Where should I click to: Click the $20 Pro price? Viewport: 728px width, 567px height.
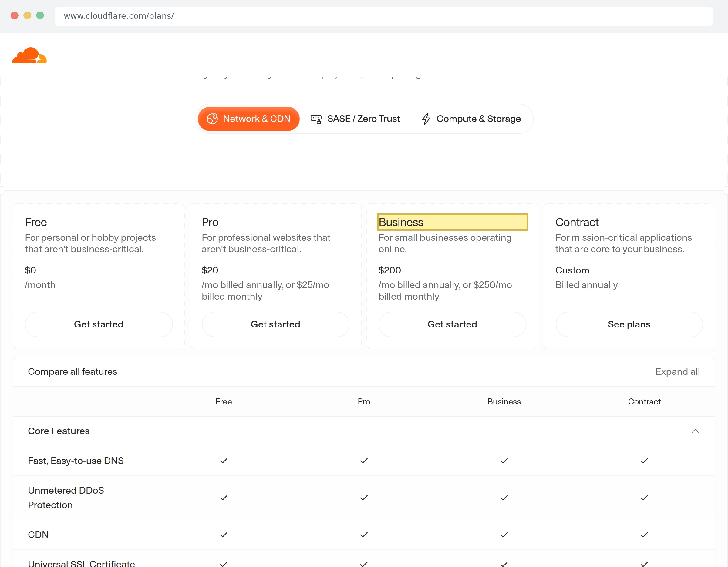click(210, 270)
